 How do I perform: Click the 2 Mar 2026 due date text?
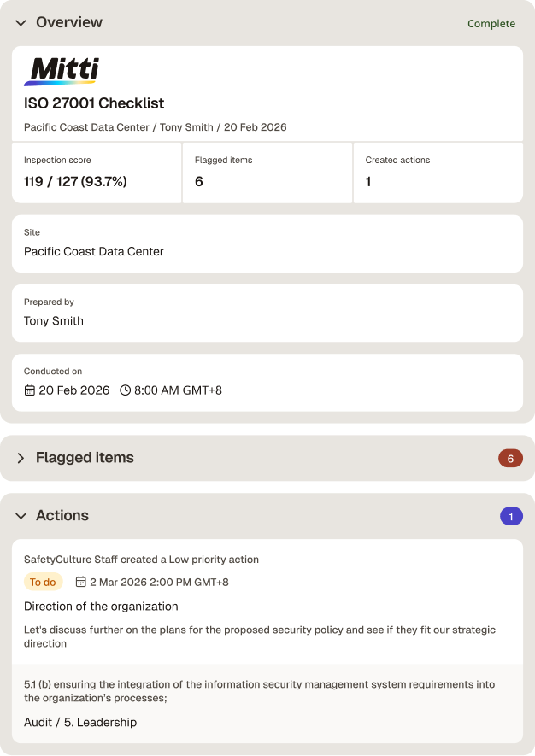point(159,582)
